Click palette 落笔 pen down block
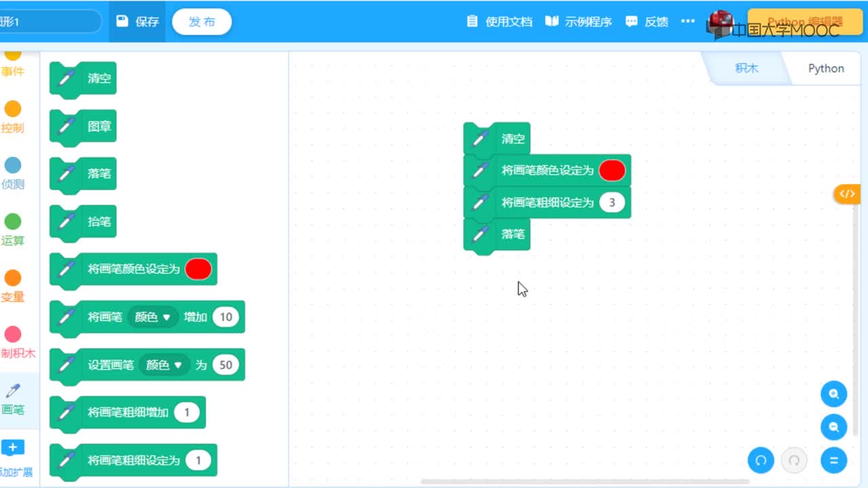868x488 pixels. pyautogui.click(x=83, y=174)
